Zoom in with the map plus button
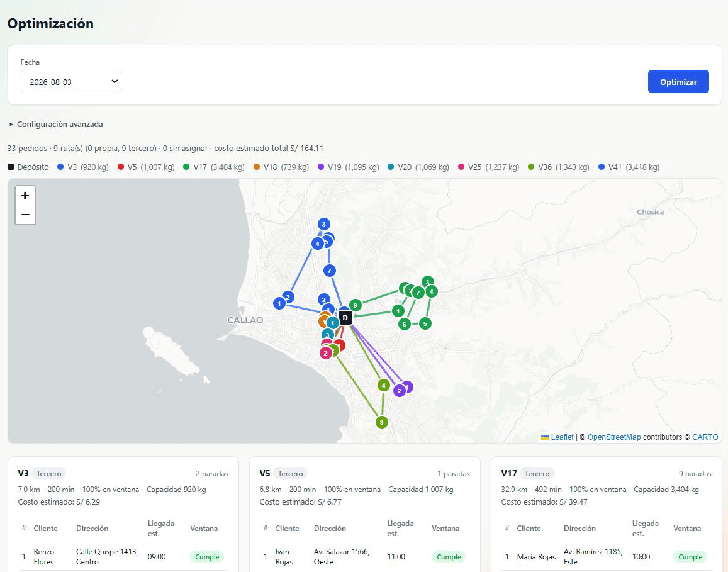 point(25,196)
